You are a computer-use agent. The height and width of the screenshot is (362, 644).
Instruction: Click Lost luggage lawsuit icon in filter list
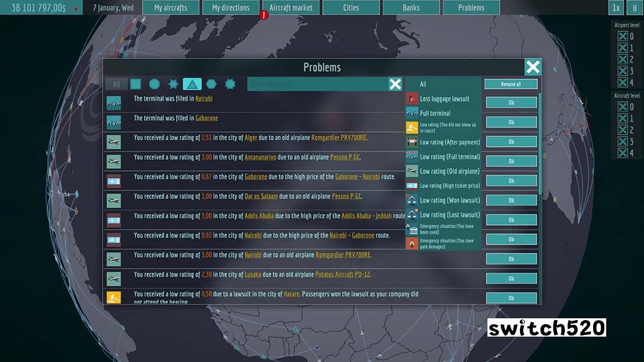[x=412, y=99]
